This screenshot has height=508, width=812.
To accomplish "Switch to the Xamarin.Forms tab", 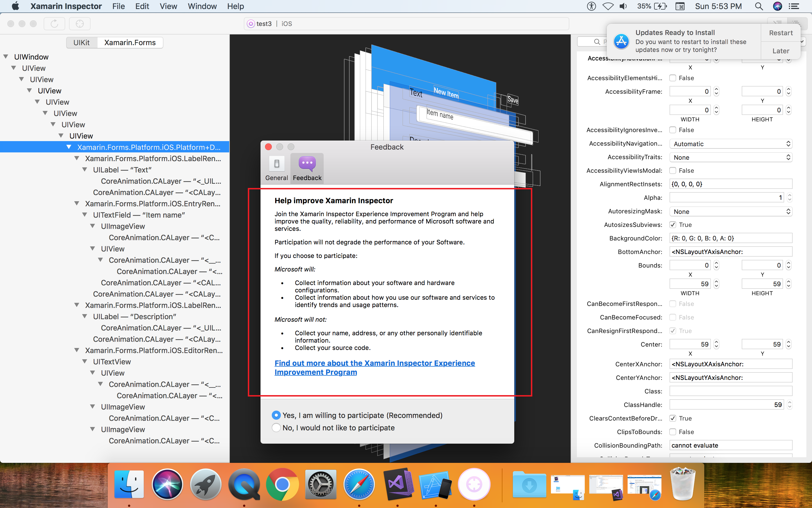I will [x=130, y=43].
